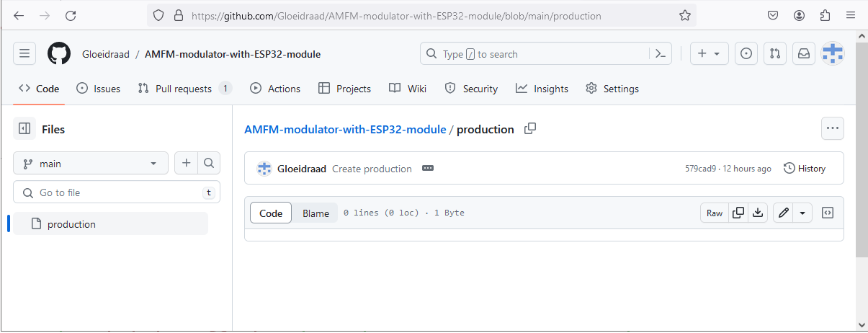Download the raw file icon
The width and height of the screenshot is (868, 333).
[758, 213]
